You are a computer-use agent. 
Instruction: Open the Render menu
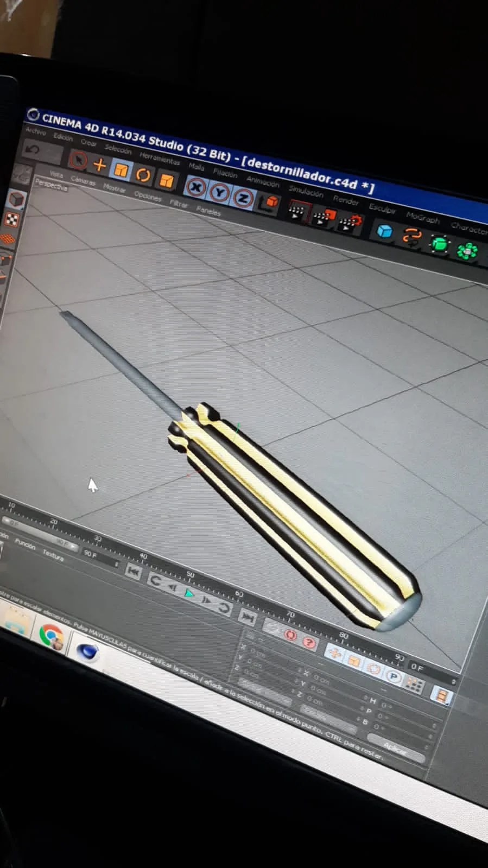point(346,200)
